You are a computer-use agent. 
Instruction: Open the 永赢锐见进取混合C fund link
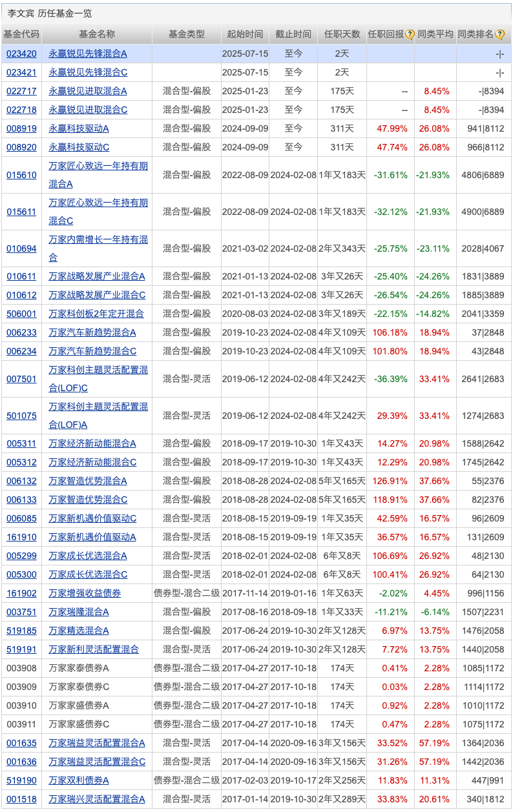pos(88,110)
